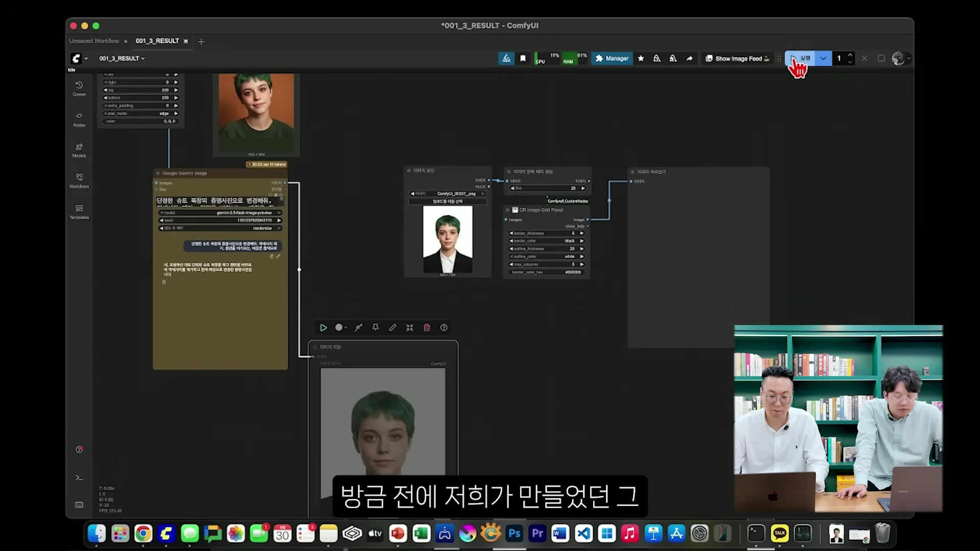980x551 pixels.
Task: Open pad_mode combo showing edge
Action: [141, 113]
